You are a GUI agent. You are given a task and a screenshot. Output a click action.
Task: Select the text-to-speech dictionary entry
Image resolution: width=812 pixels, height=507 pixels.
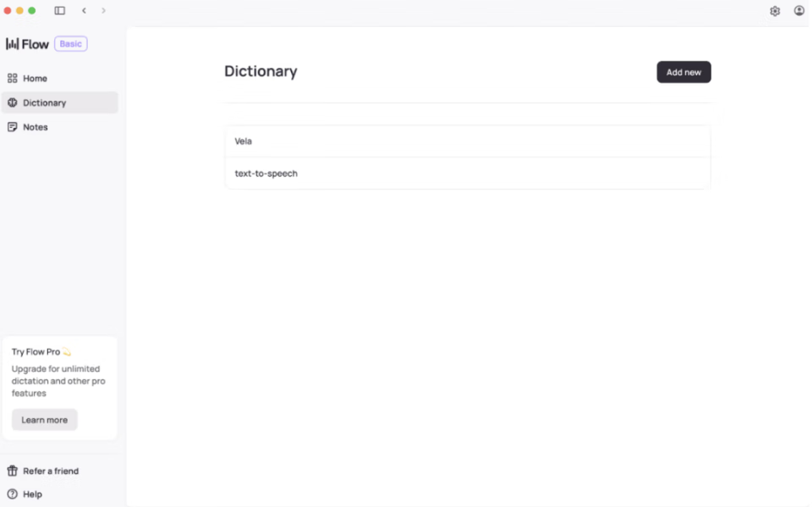468,174
